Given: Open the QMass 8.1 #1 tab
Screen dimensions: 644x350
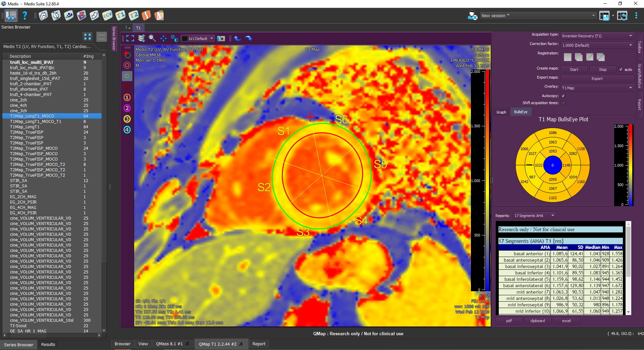Looking at the screenshot, I should coord(169,344).
